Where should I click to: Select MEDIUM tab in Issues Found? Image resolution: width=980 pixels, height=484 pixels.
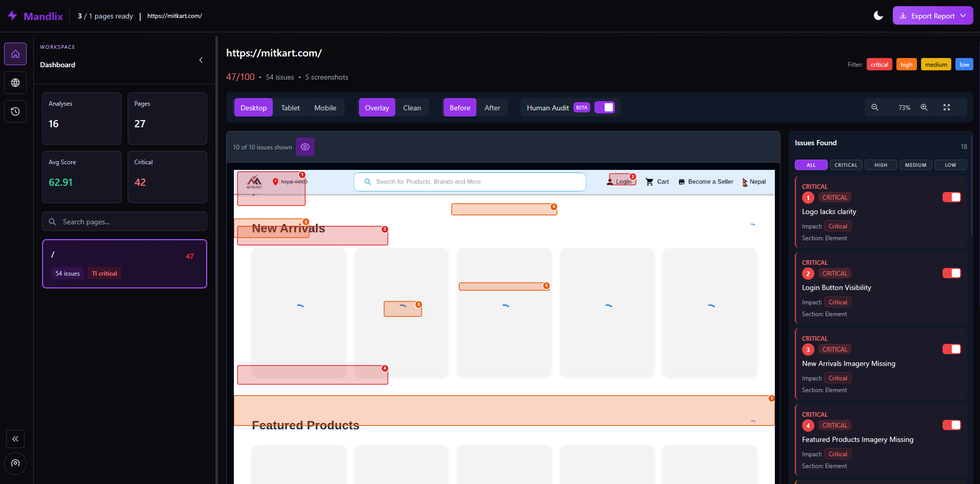click(x=916, y=165)
